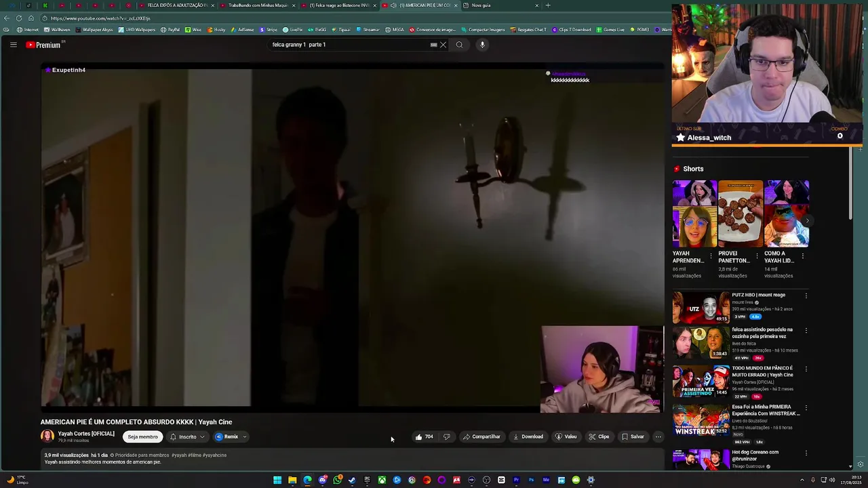Open Microsoft Edge from the taskbar
Viewport: 868px width, 488px height.
(307, 480)
